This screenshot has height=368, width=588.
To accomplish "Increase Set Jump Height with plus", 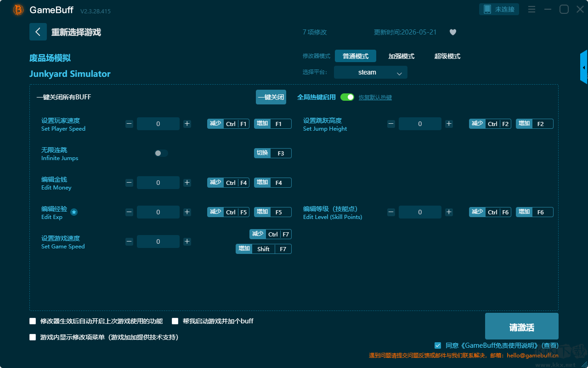I will (x=449, y=124).
